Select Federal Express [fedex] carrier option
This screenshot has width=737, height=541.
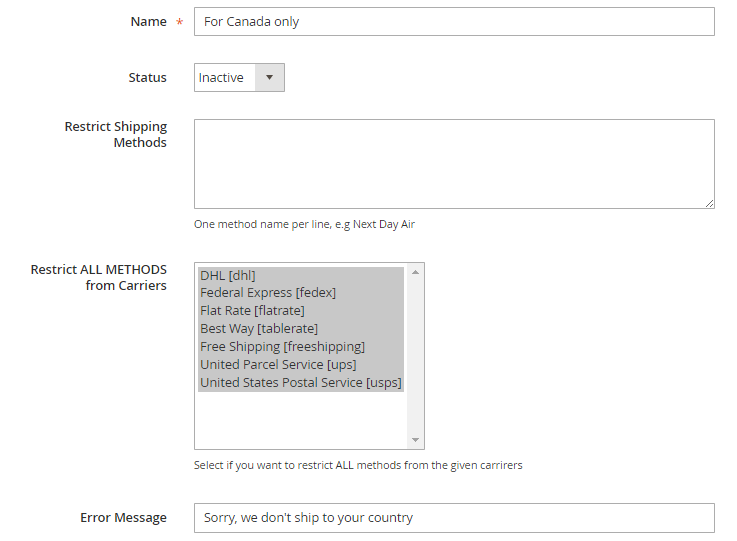[301, 293]
